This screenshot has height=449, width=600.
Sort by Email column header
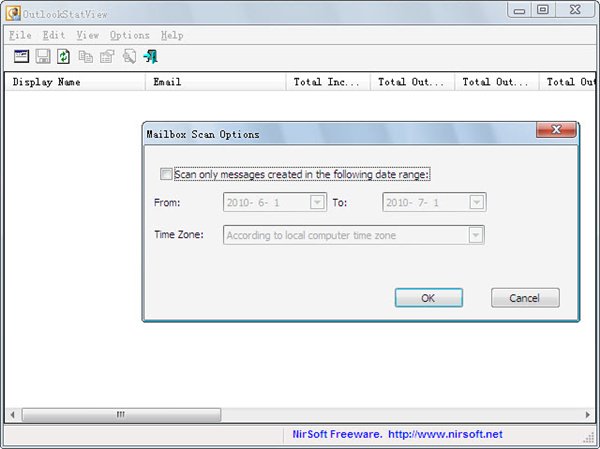215,82
